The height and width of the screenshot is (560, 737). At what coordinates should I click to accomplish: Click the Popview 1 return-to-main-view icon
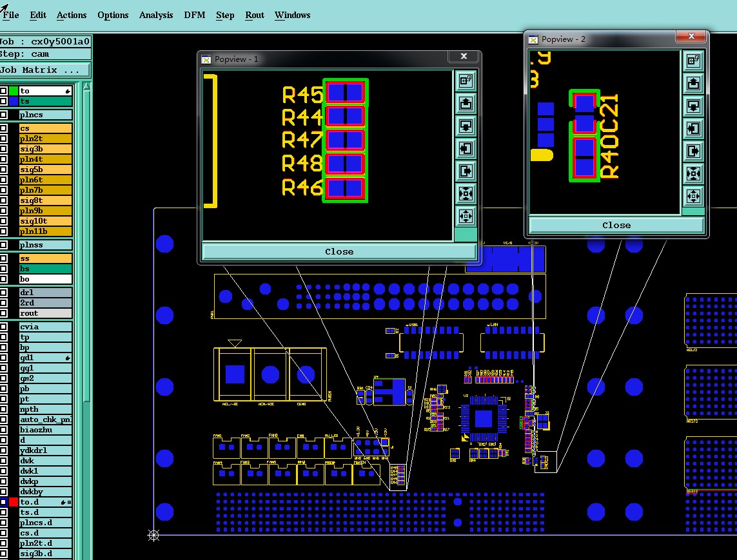coord(466,81)
